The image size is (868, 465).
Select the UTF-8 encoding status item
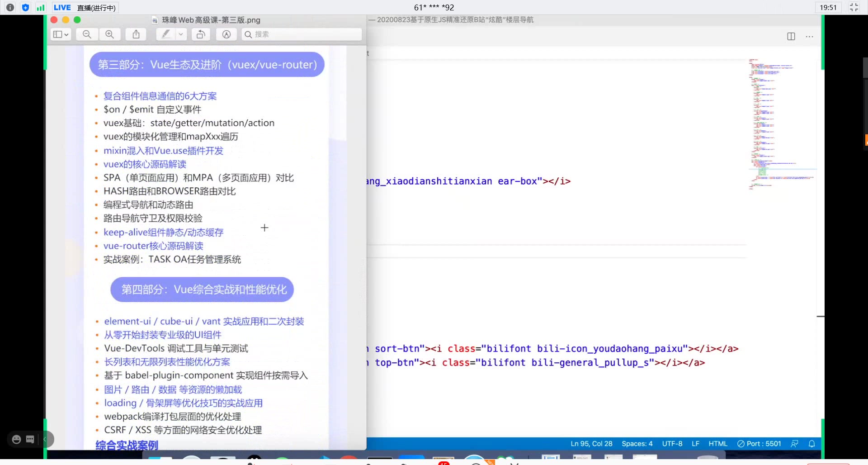point(672,444)
